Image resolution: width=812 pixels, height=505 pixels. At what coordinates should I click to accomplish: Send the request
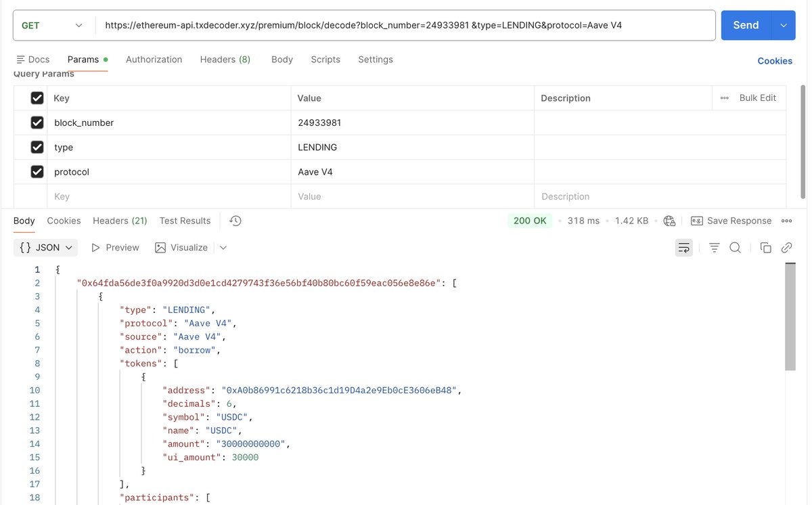click(746, 25)
